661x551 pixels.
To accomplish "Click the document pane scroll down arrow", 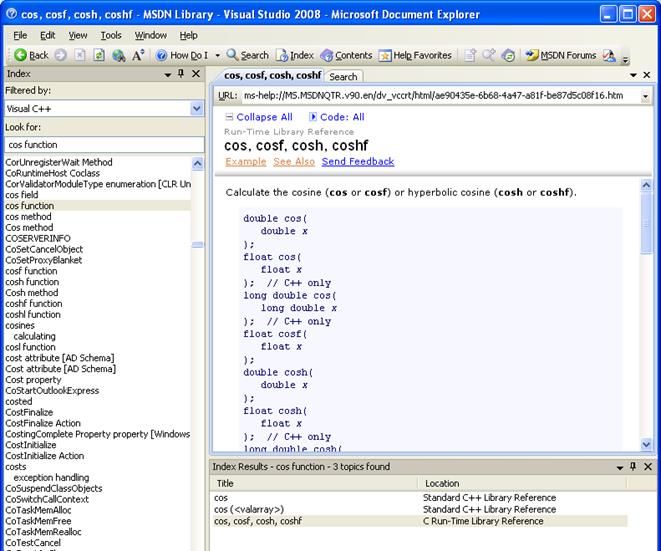I will (x=646, y=444).
